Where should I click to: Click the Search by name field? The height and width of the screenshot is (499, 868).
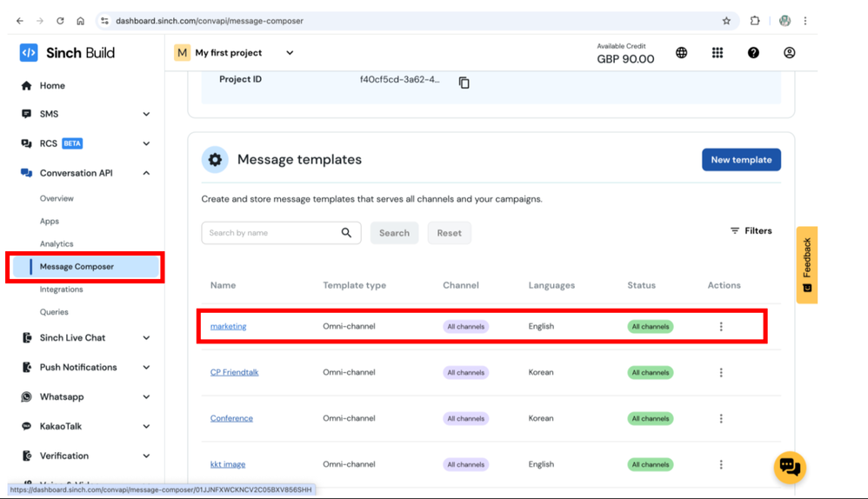click(271, 233)
